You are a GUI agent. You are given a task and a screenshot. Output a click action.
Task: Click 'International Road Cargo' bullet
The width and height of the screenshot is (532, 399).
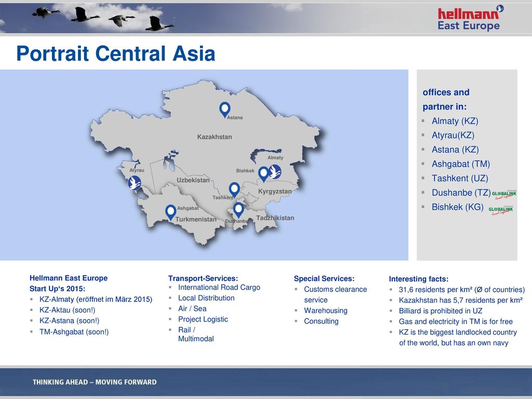coord(219,287)
